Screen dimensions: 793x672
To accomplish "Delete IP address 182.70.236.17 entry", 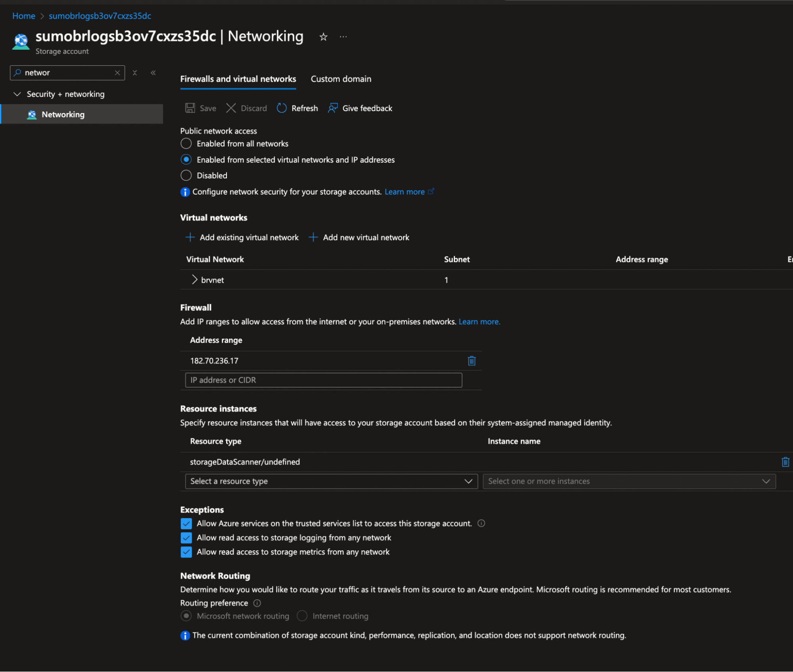I will (x=471, y=361).
